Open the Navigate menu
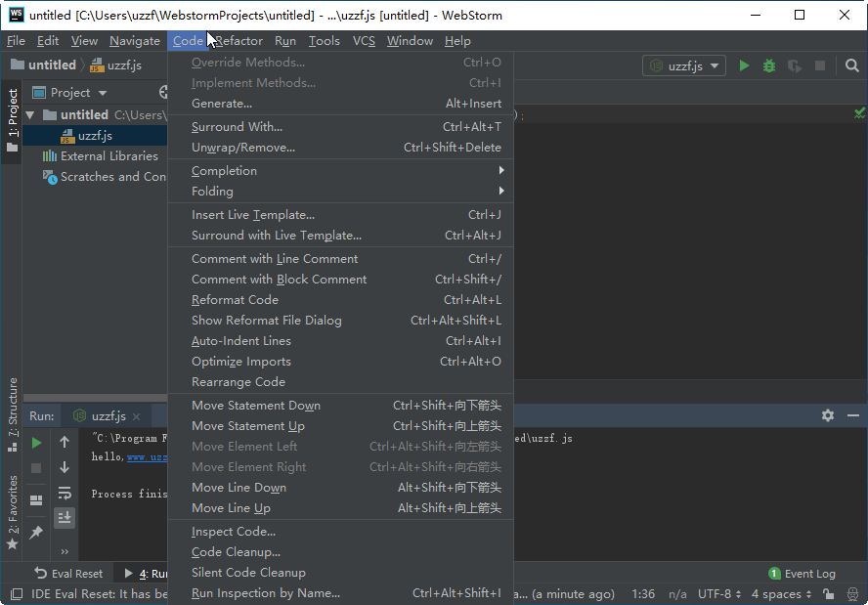 click(135, 41)
